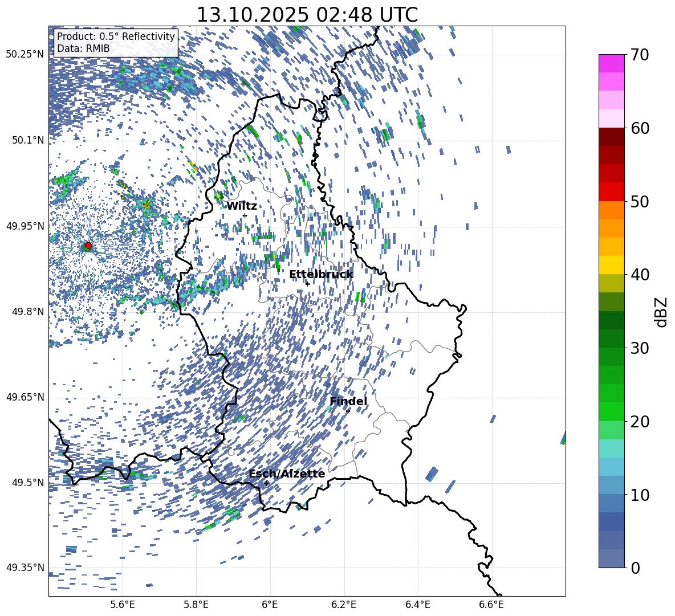Click the 'Product: 0.5° Reflectivity' legend text
The width and height of the screenshot is (675, 616).
click(116, 36)
